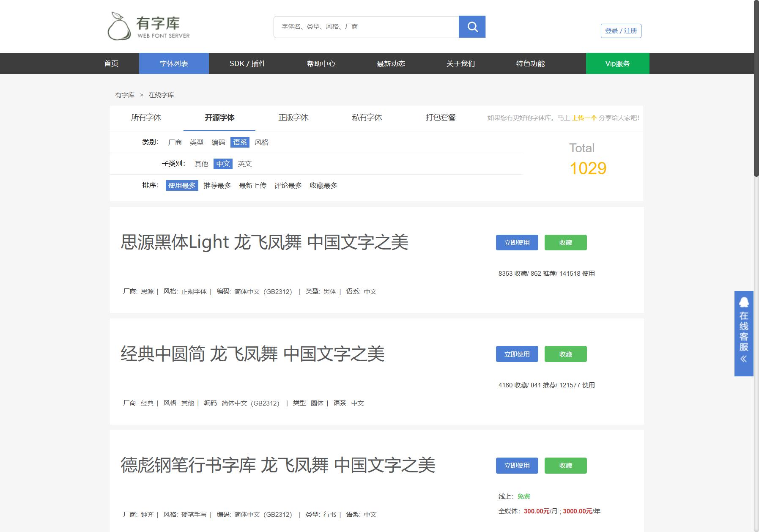The image size is (759, 532).
Task: Switch to 开源字体 tab
Action: [x=219, y=118]
